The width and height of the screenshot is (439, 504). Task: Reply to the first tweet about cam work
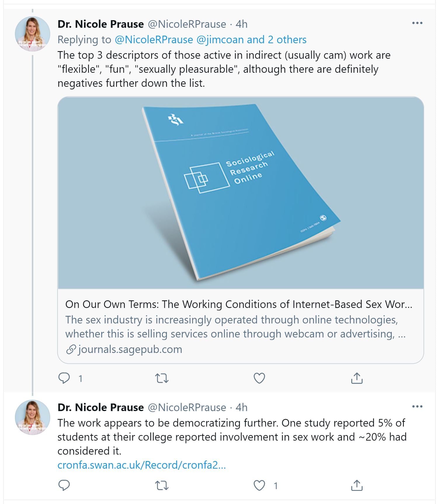click(64, 378)
